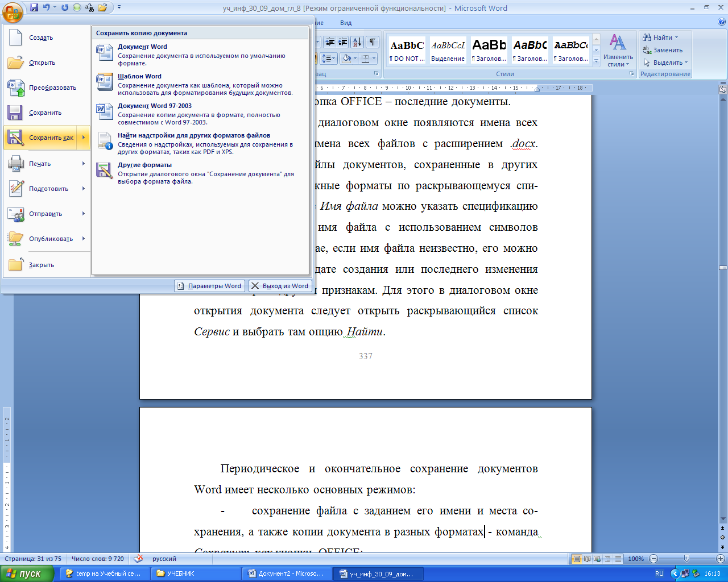Click the shading paint bucket icon
728x582 pixels.
(346, 58)
